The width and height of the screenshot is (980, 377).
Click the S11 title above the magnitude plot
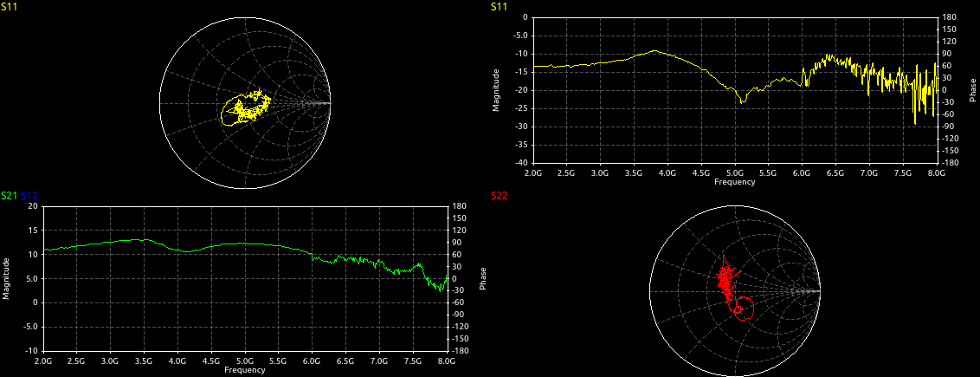[499, 7]
